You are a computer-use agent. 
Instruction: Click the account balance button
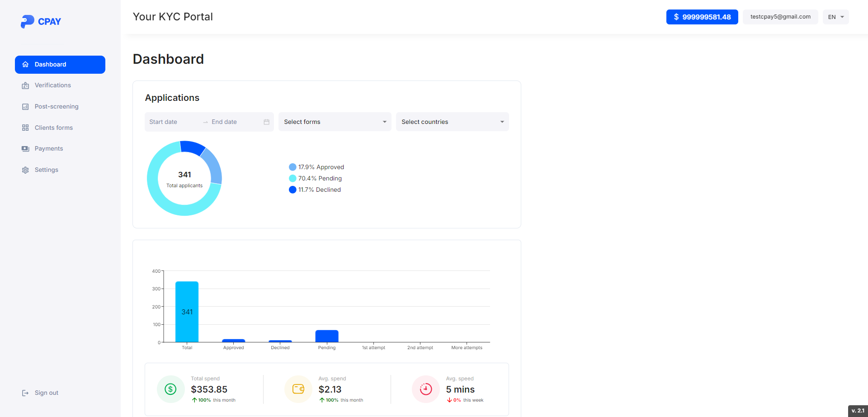(702, 17)
